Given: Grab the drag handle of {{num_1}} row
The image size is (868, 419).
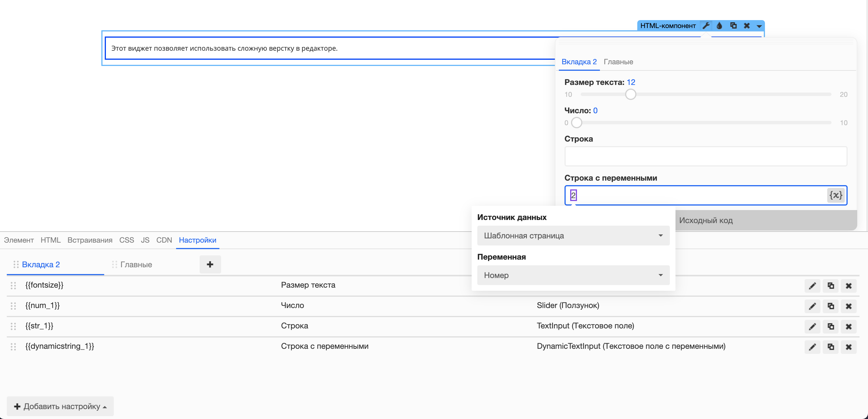Looking at the screenshot, I should (x=13, y=306).
